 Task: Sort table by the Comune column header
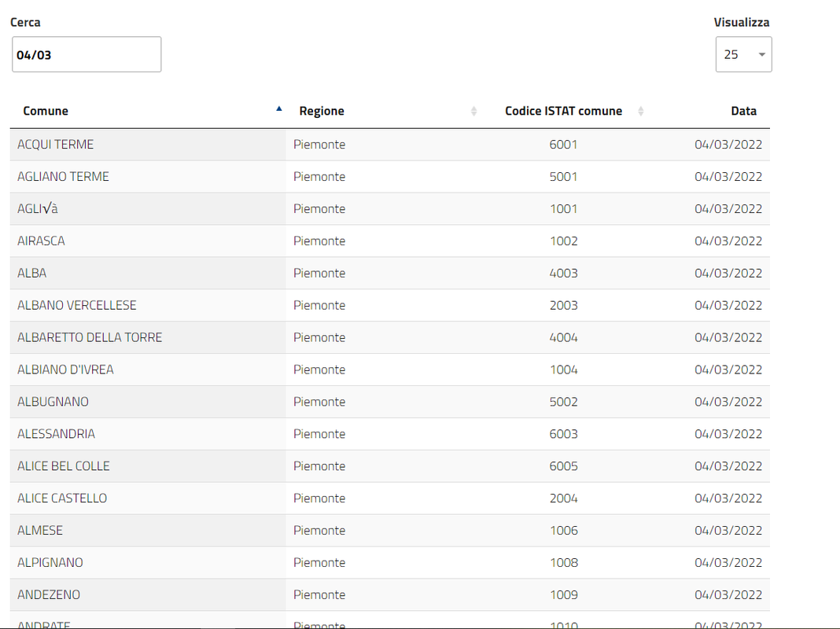coord(148,111)
